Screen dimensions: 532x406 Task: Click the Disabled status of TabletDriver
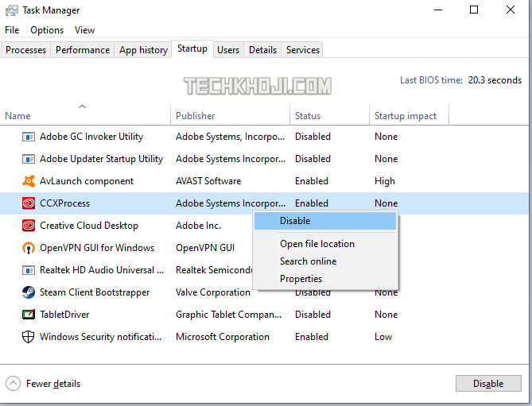pyautogui.click(x=313, y=315)
